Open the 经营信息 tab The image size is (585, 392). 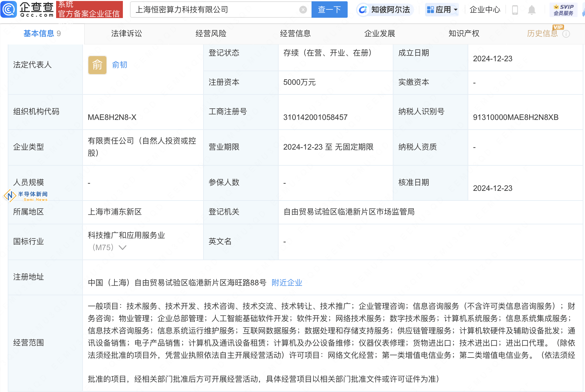pos(295,34)
